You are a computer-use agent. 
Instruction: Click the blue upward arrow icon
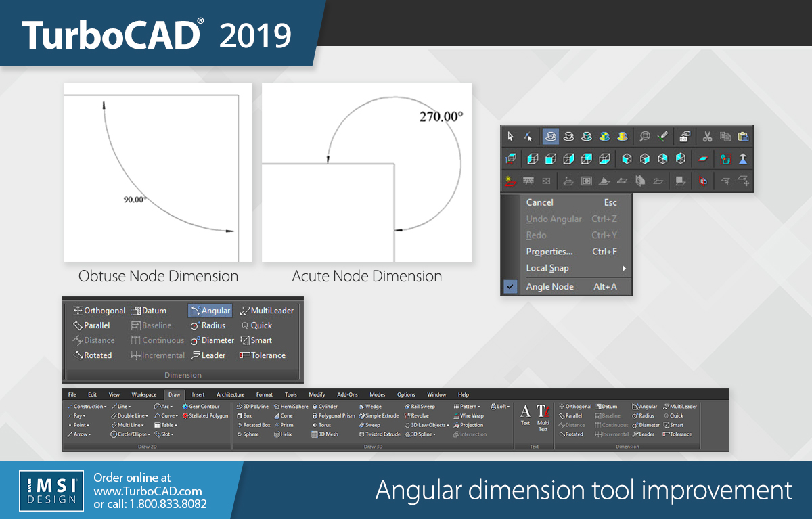click(743, 159)
